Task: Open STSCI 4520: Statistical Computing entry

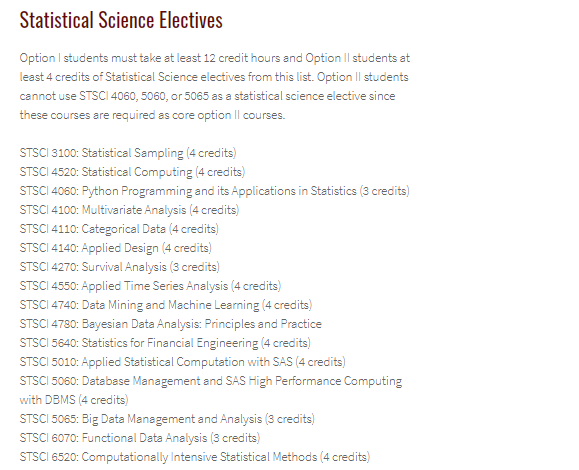Action: [132, 172]
